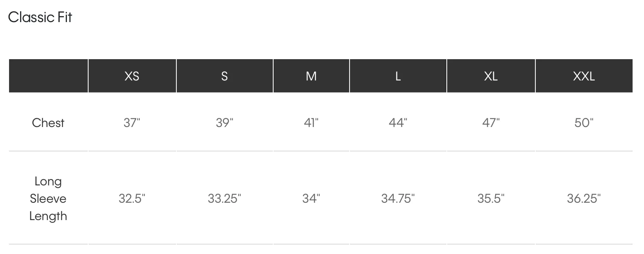Select the XXL column header
Viewport: 644px width, 254px height.
point(584,76)
